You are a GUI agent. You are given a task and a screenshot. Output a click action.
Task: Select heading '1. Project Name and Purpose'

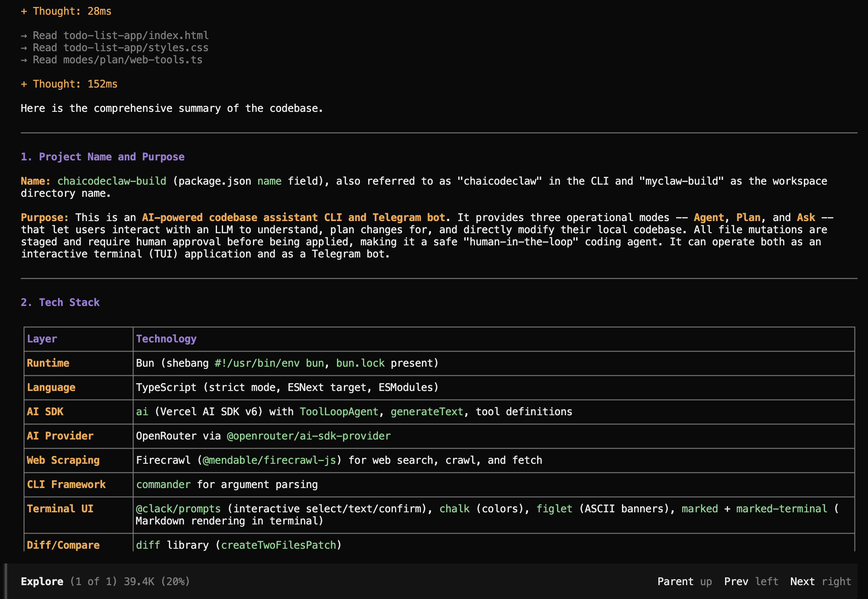point(103,157)
